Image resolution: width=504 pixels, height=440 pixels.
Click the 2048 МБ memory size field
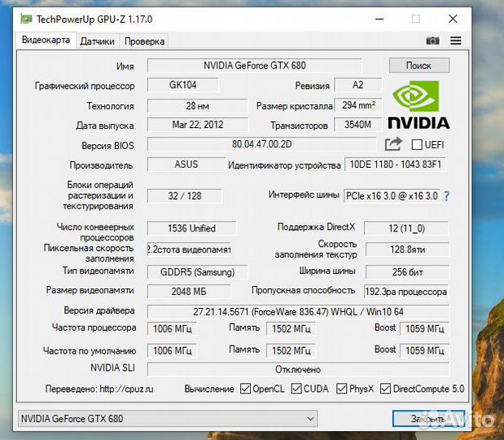point(189,292)
